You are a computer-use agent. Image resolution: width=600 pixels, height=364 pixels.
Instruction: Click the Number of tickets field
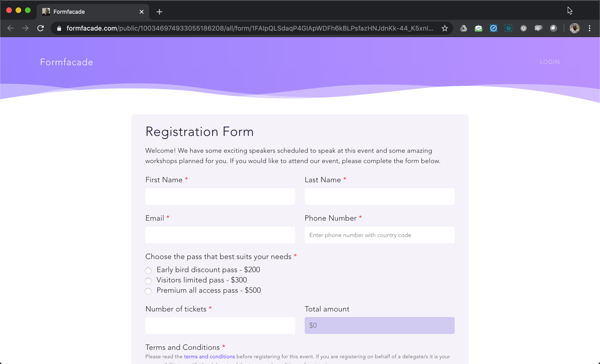220,326
